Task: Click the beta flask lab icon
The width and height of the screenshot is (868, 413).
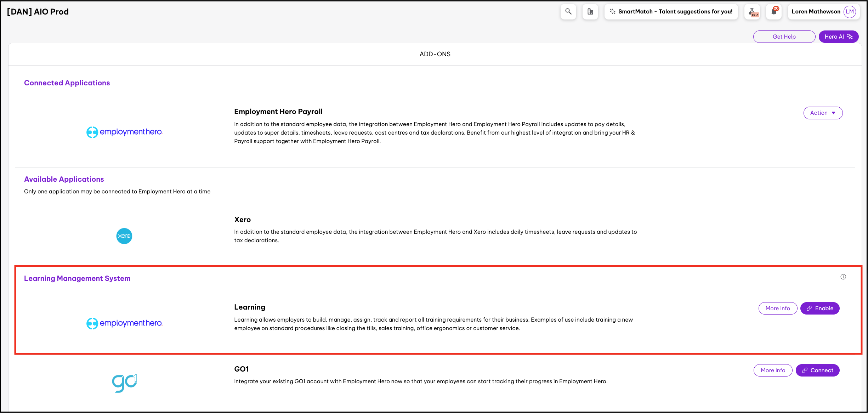Action: point(752,11)
